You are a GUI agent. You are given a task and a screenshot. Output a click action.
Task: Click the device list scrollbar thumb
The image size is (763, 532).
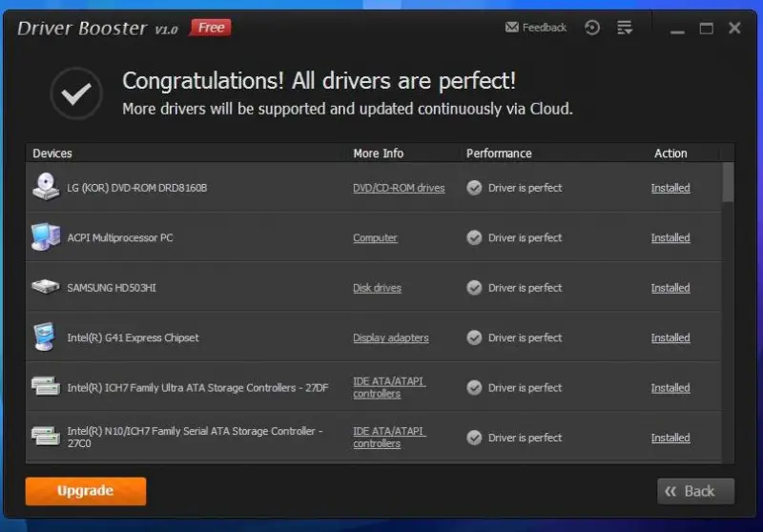(728, 182)
